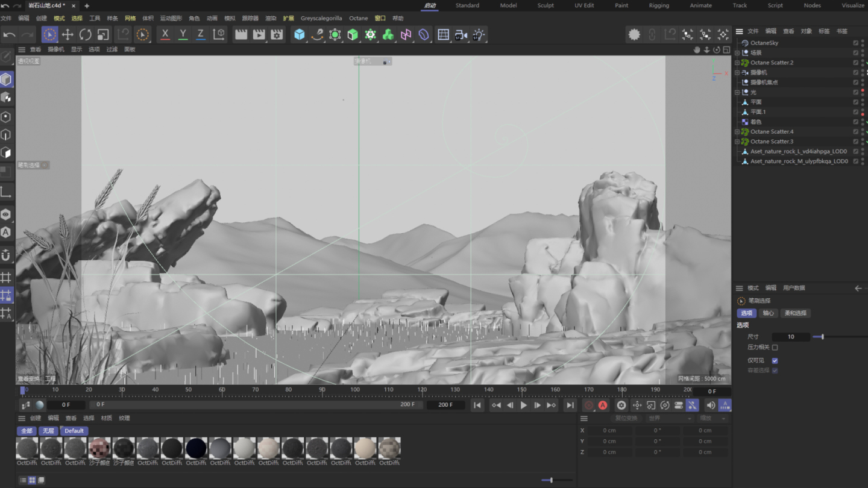Switch to the UV Edit layout
This screenshot has width=868, height=488.
tap(583, 5)
